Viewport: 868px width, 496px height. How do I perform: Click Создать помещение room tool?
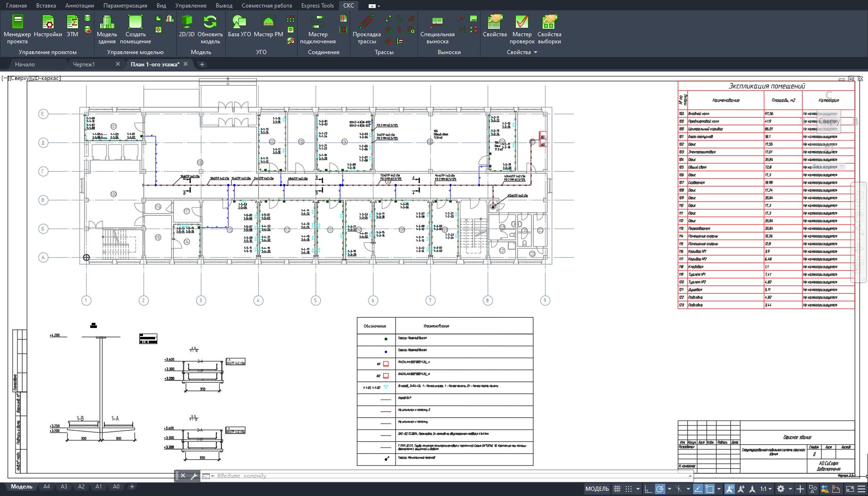pos(135,29)
